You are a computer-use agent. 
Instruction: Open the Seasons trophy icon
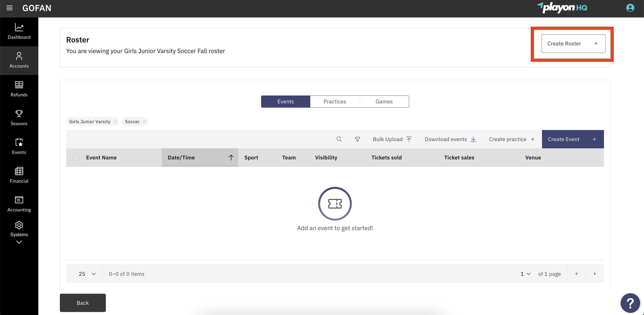point(19,114)
